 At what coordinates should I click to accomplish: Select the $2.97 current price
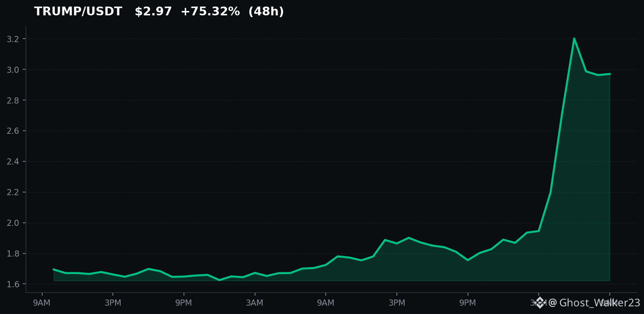click(x=153, y=12)
